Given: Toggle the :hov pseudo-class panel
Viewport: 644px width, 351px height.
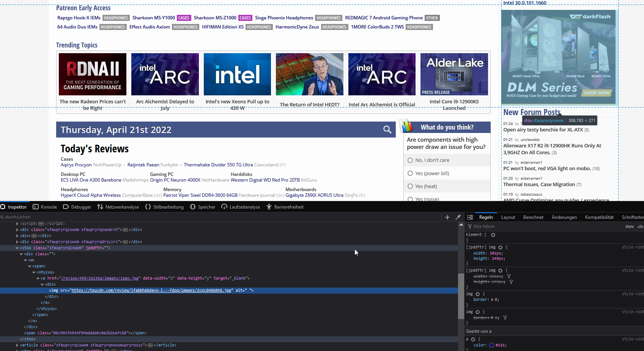Looking at the screenshot, I should (630, 226).
